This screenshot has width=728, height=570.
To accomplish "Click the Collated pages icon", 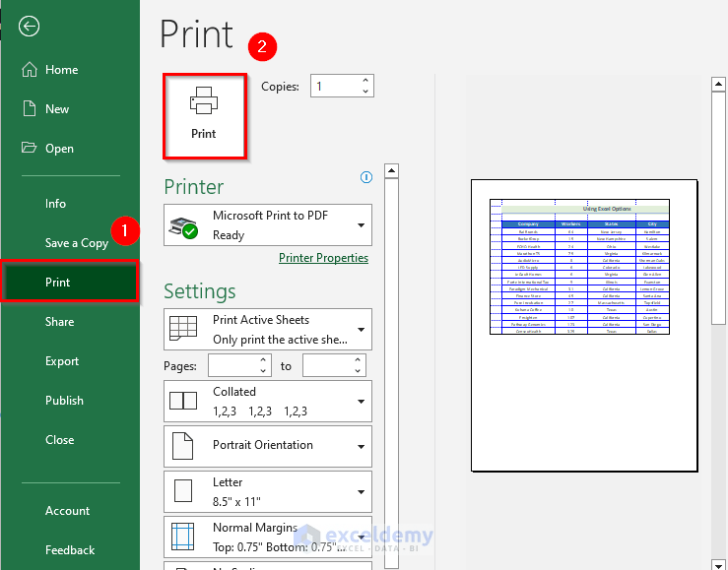I will coord(183,401).
